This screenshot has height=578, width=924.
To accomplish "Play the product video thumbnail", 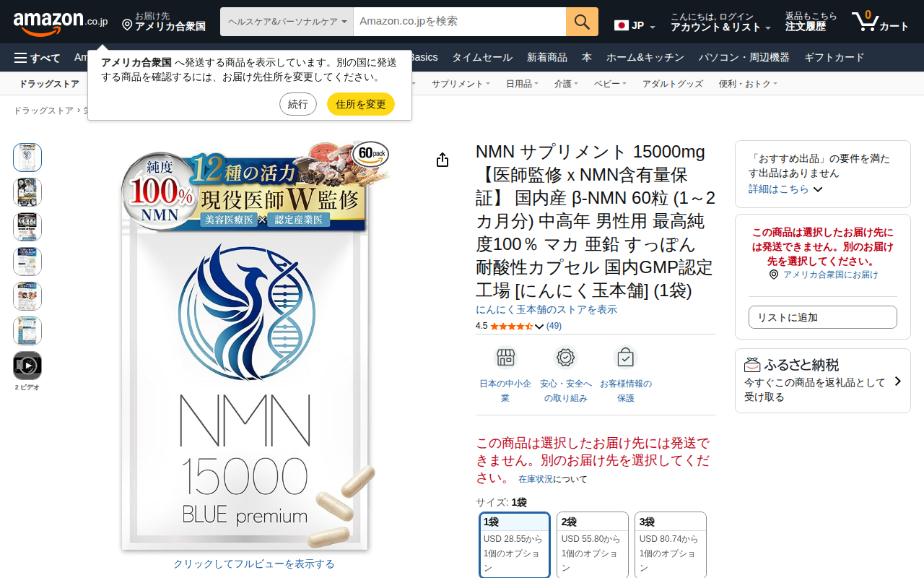I will click(x=27, y=366).
